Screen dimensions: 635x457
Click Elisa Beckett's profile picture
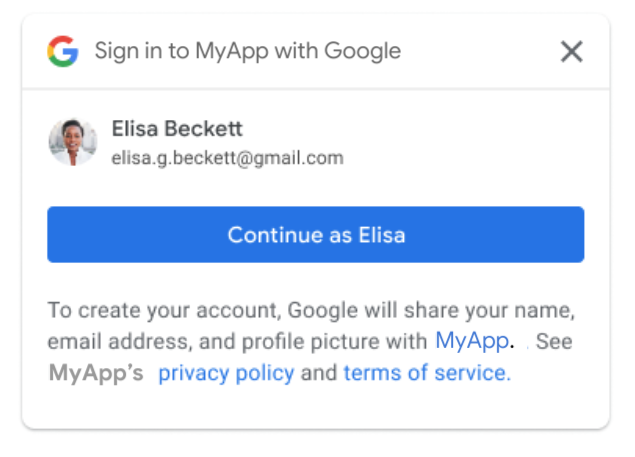click(x=72, y=142)
